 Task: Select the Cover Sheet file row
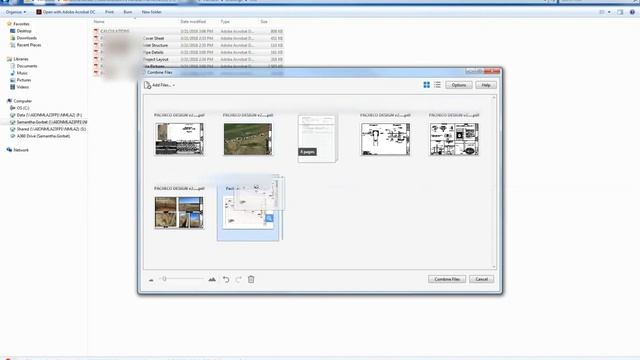click(x=188, y=38)
